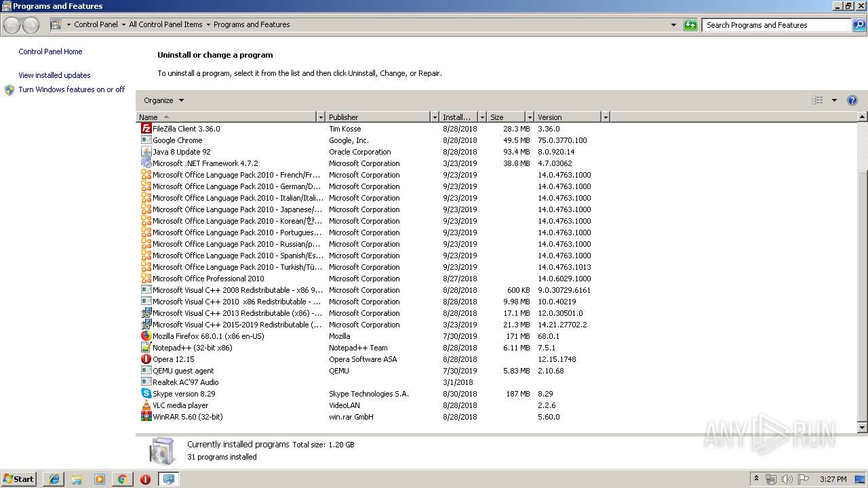
Task: Click the Start button
Action: [x=19, y=479]
